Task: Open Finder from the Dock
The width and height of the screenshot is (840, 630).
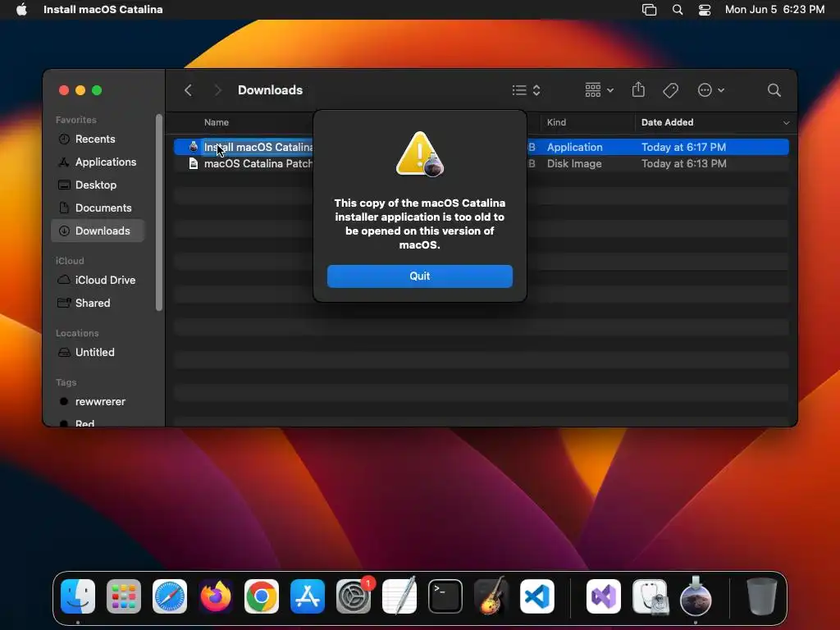Action: (78, 596)
